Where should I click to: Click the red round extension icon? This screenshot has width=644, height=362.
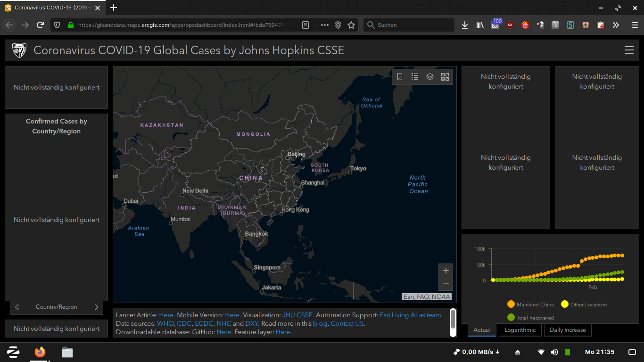(525, 25)
